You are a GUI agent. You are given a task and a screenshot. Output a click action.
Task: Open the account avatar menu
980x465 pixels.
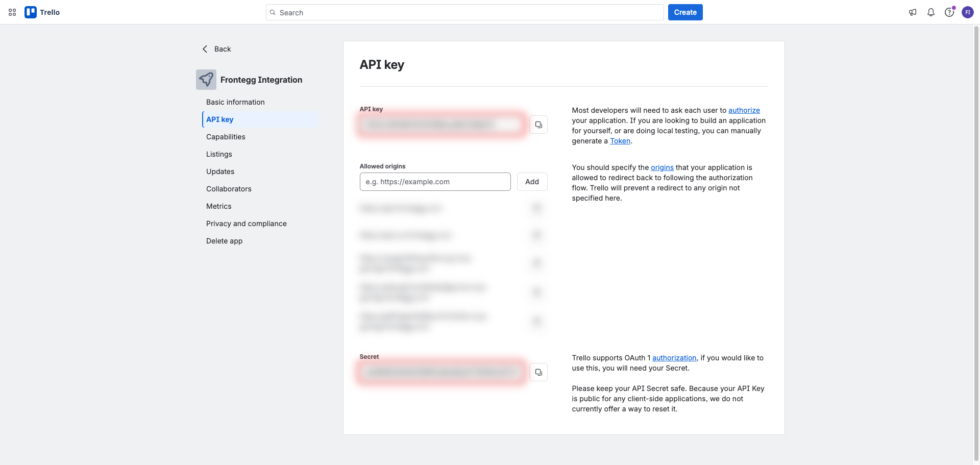pos(968,12)
